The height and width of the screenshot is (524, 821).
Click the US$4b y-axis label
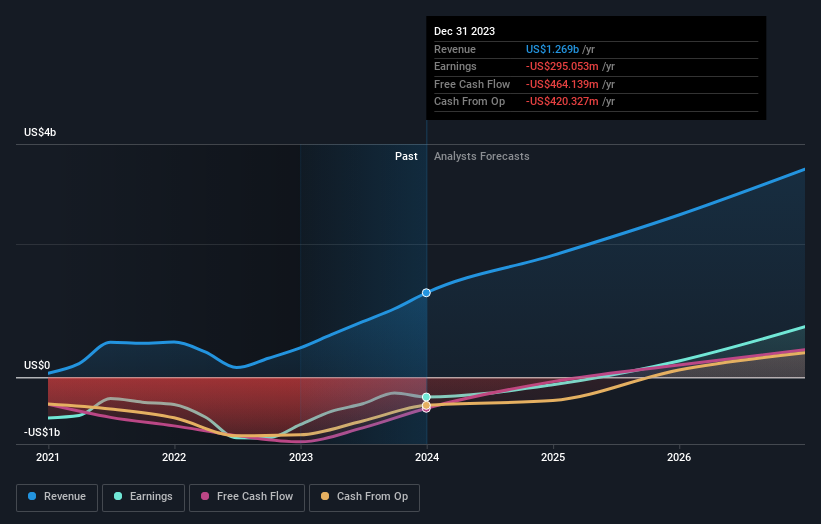tap(40, 132)
